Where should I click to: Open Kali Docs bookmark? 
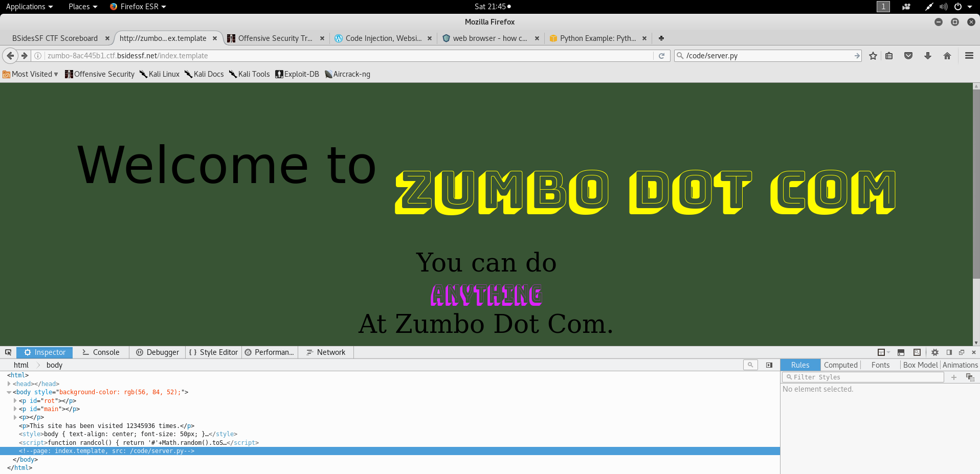click(204, 74)
